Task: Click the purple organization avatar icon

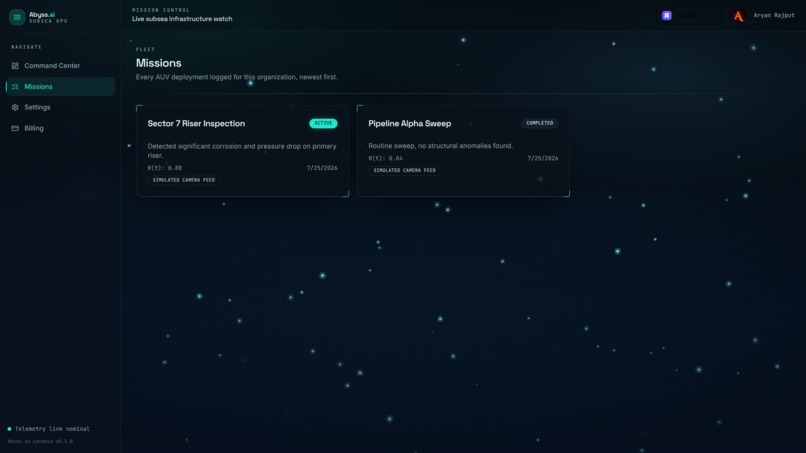Action: click(667, 15)
